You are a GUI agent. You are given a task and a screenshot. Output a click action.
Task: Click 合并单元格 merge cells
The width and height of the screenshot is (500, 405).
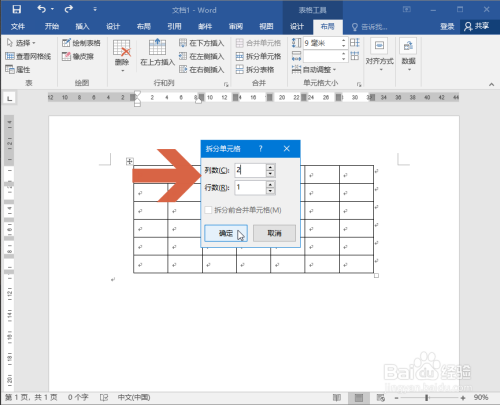(259, 43)
